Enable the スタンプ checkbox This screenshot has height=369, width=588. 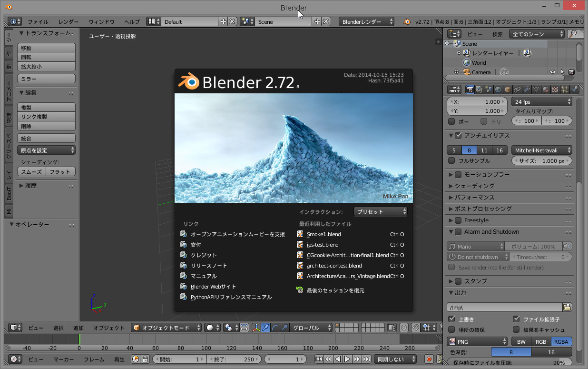[x=458, y=281]
